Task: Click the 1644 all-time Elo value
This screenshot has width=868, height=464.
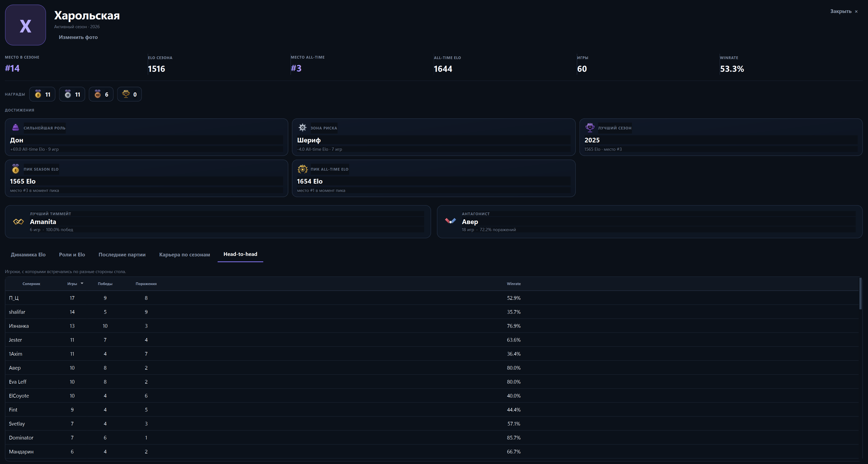Action: (x=443, y=69)
